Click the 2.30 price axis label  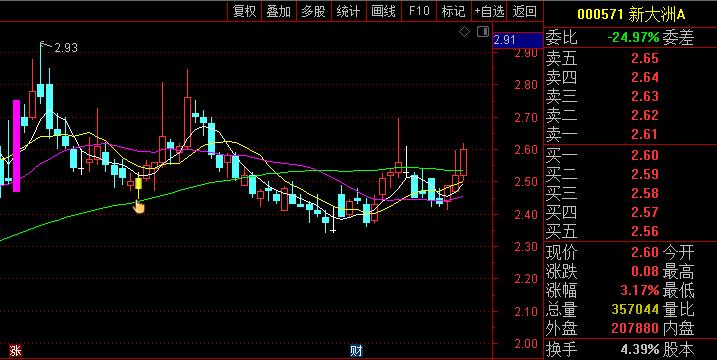526,247
